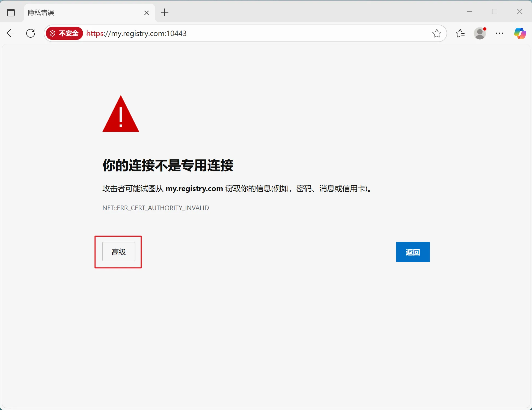Open the favorites list icon
The width and height of the screenshot is (532, 410).
point(460,33)
